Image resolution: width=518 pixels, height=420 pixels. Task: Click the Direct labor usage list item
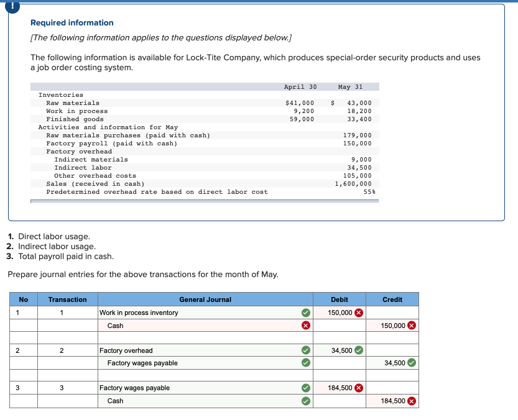pyautogui.click(x=54, y=237)
